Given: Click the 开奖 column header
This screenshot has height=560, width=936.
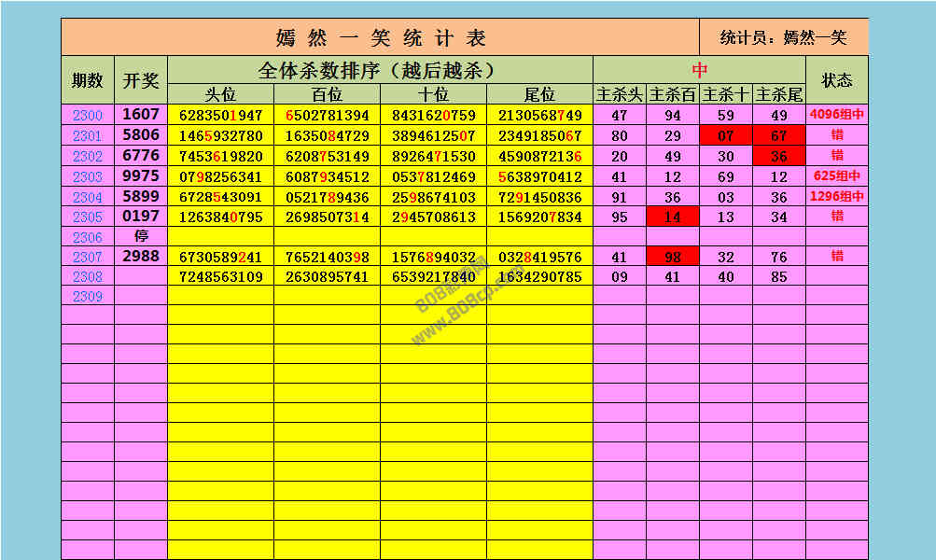Looking at the screenshot, I should 141,80.
